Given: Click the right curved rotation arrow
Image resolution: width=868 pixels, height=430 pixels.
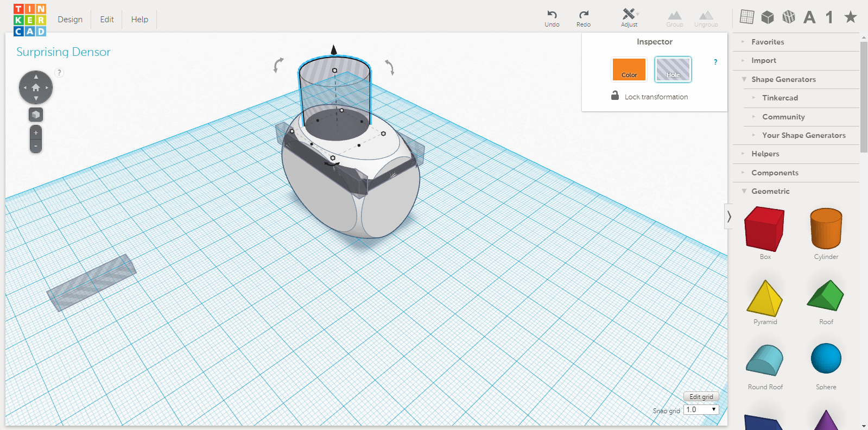Looking at the screenshot, I should tap(390, 67).
